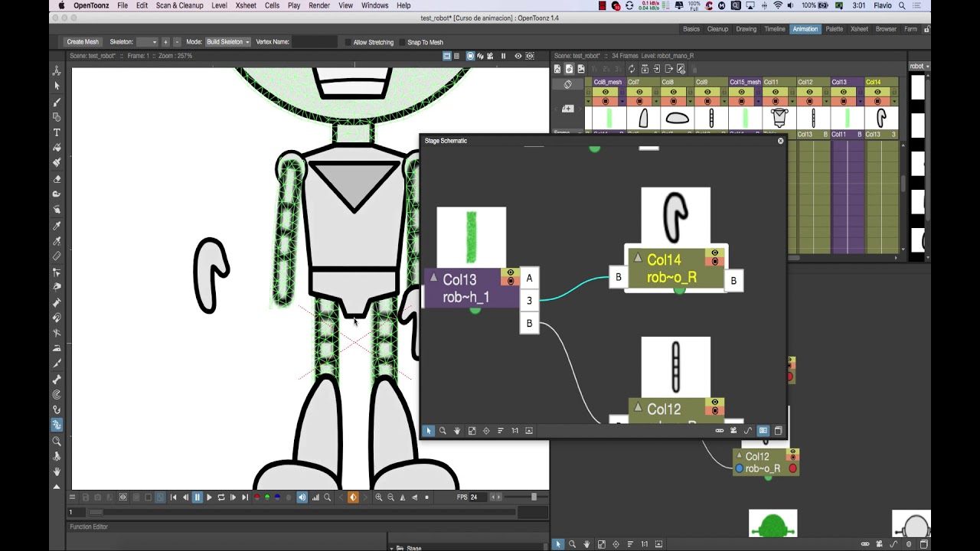The height and width of the screenshot is (551, 980).
Task: Click Reorder Nodes icon in Stage Schematic
Action: click(x=501, y=431)
